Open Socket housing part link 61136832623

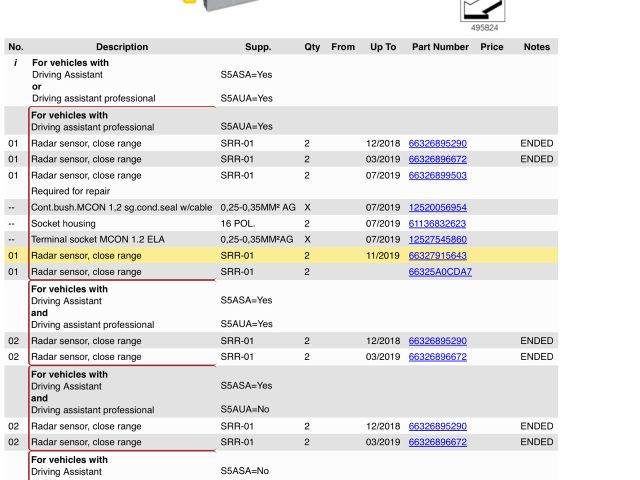tap(437, 223)
